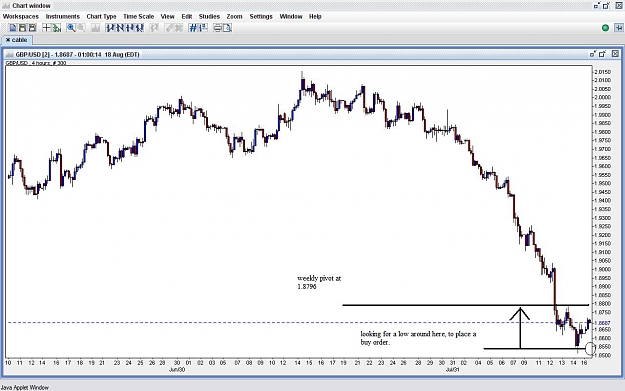Image resolution: width=625 pixels, height=391 pixels.
Task: Click the 1.9500 price axis label
Action: coord(603,183)
